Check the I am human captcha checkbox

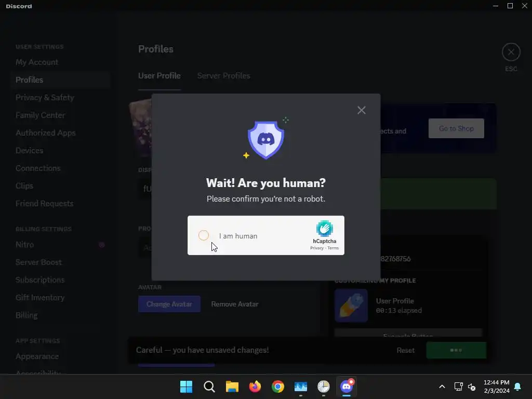pyautogui.click(x=204, y=235)
